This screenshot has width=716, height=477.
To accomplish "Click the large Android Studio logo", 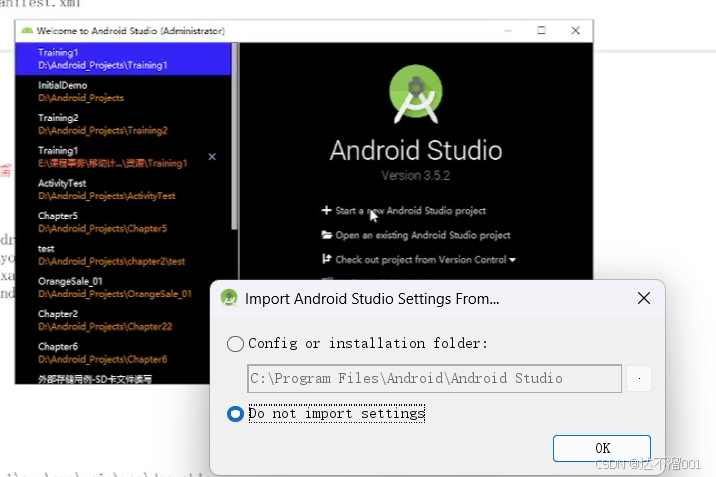I will tap(416, 94).
